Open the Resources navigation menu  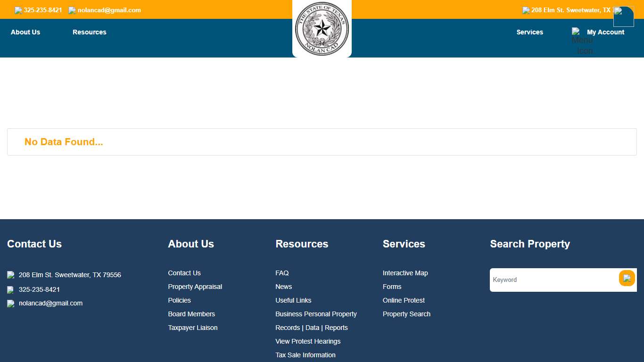click(x=90, y=32)
